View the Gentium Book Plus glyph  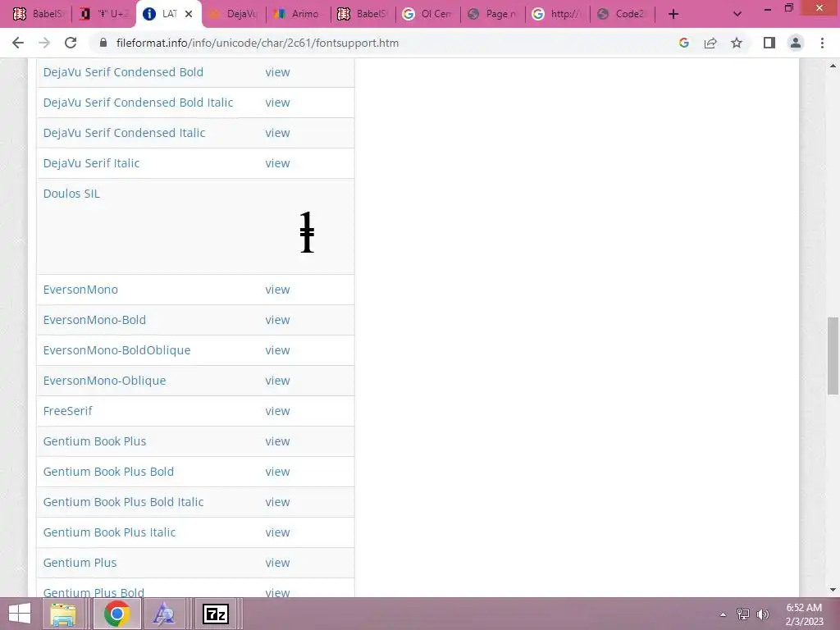(x=277, y=441)
